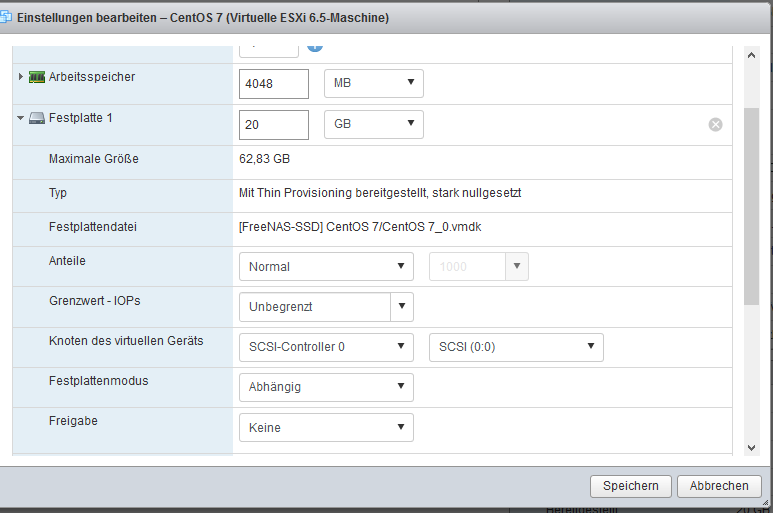Click the Festplatte 1 hard disk icon

tap(37, 118)
